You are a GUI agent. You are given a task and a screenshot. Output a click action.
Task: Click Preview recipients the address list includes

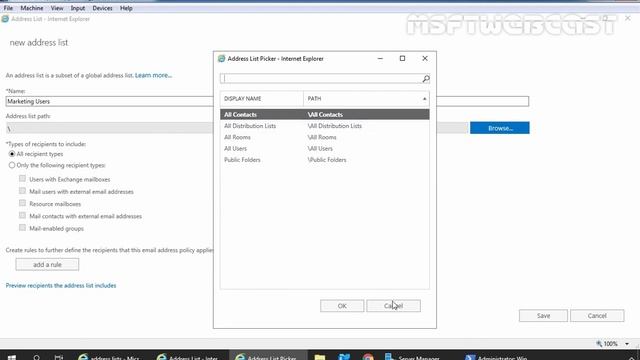61,285
